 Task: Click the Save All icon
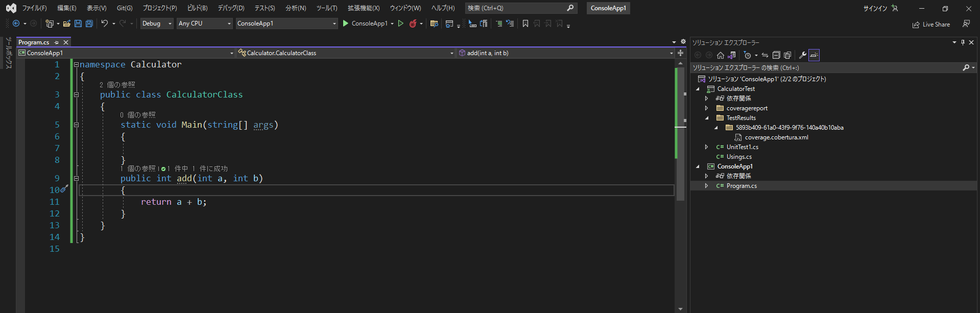[x=89, y=23]
